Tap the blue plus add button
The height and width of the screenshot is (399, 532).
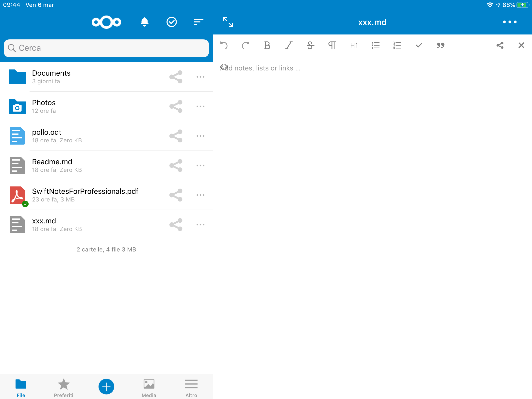(x=106, y=386)
